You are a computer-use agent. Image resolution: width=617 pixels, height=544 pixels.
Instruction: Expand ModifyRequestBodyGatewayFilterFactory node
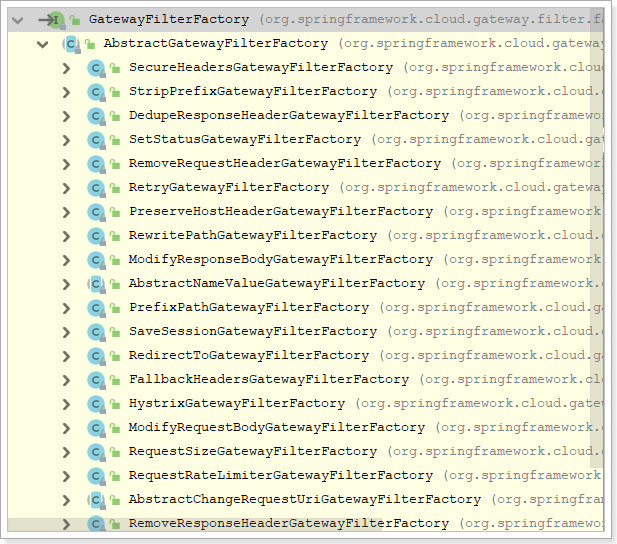tap(66, 429)
